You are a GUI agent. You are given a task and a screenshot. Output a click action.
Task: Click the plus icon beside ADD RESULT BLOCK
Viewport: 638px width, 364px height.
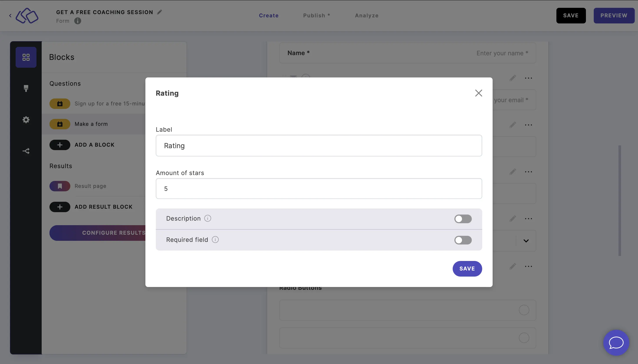pyautogui.click(x=60, y=207)
